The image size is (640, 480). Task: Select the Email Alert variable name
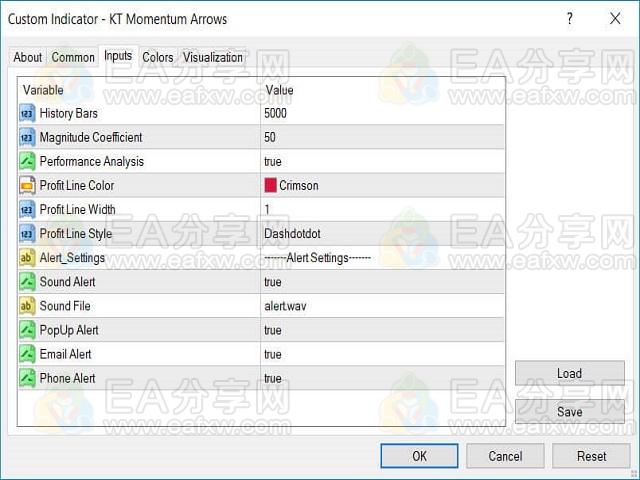(65, 354)
